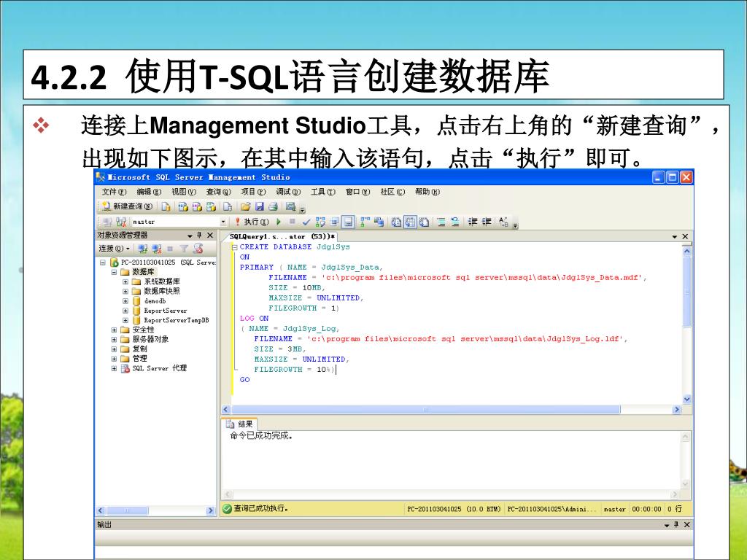This screenshot has height=560, width=747.
Task: Switch output to Results to Grid
Action: click(410, 222)
